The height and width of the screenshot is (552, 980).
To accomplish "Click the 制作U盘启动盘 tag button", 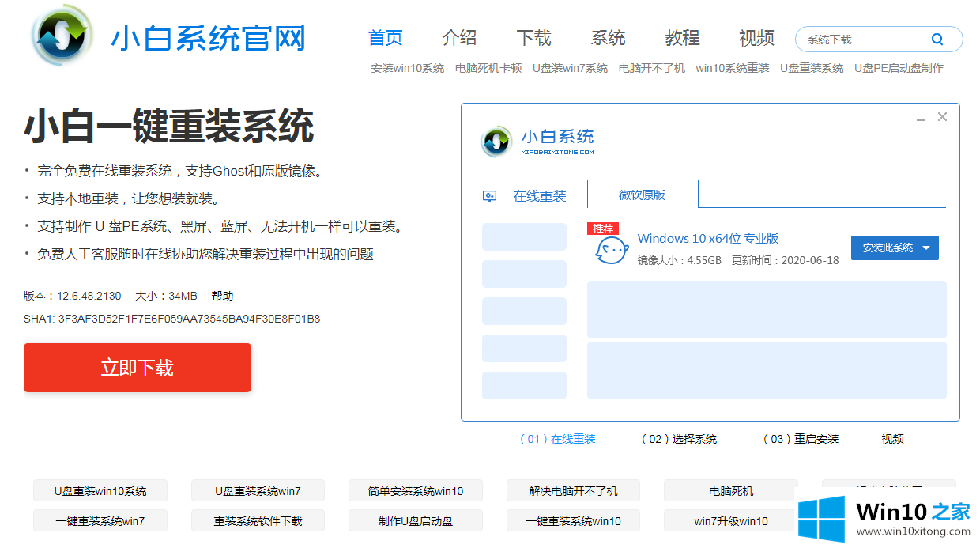I will pos(416,520).
